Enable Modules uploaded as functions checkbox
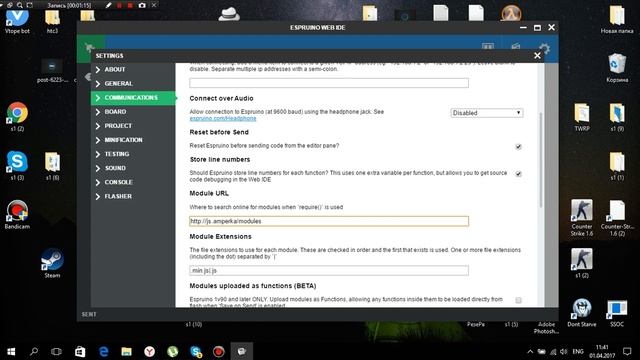Screen dimensions: 640x360 (518, 300)
